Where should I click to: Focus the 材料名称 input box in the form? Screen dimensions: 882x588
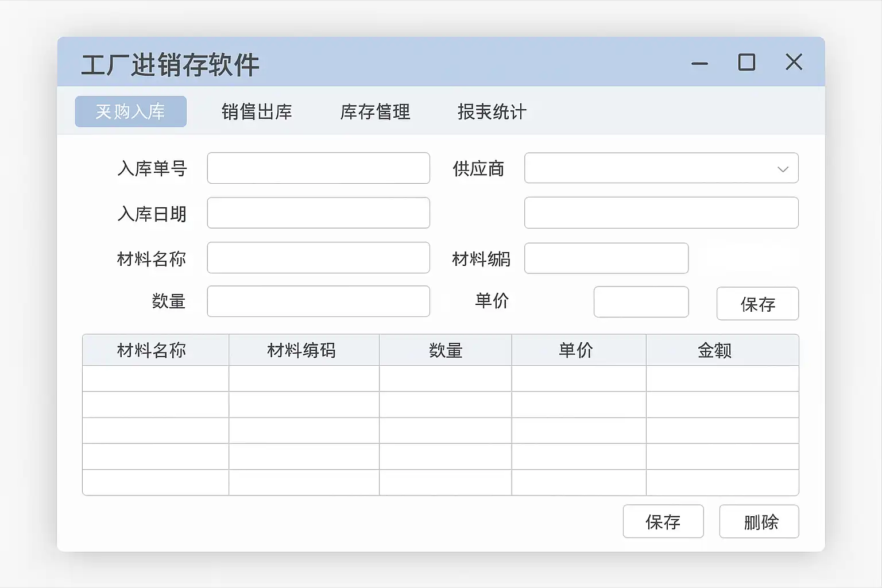tap(319, 257)
